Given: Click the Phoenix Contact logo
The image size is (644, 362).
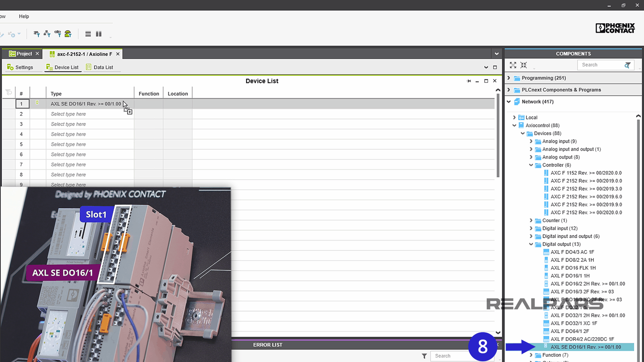Looking at the screenshot, I should click(615, 28).
